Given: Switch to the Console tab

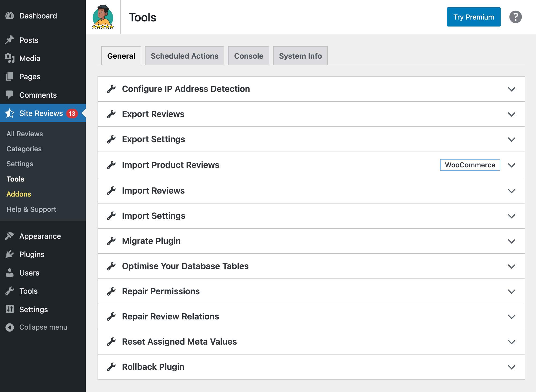Looking at the screenshot, I should pos(248,56).
